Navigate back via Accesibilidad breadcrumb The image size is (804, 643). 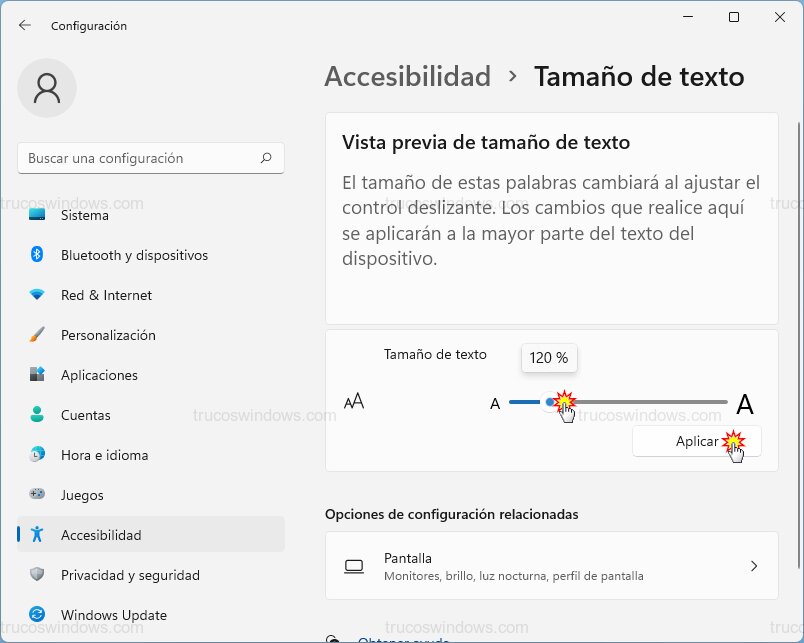408,76
